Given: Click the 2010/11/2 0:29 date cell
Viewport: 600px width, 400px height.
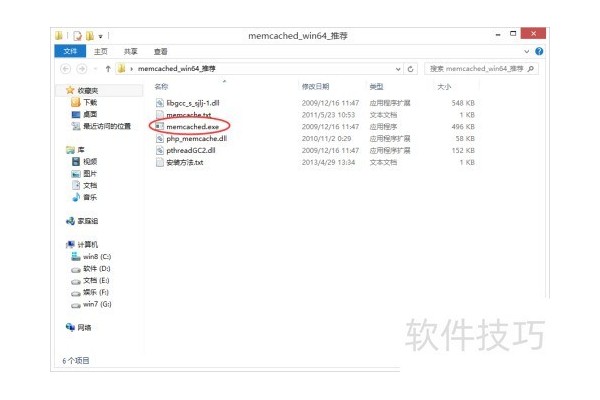Looking at the screenshot, I should coord(326,138).
